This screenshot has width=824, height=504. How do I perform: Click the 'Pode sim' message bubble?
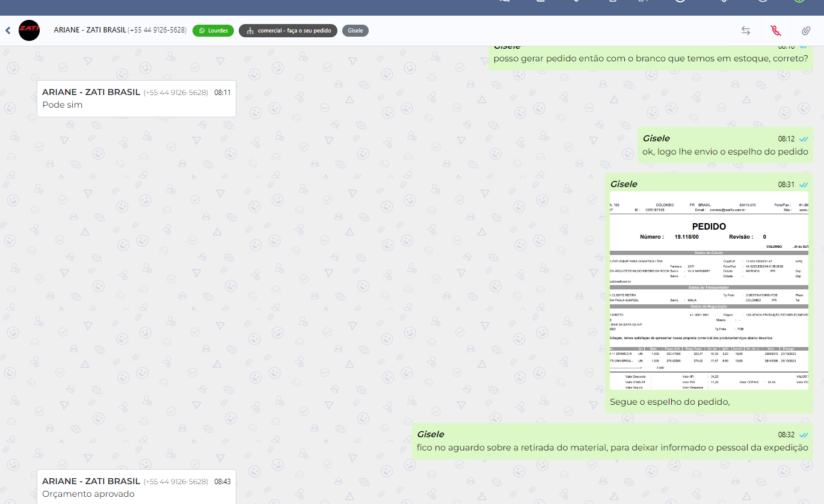63,105
